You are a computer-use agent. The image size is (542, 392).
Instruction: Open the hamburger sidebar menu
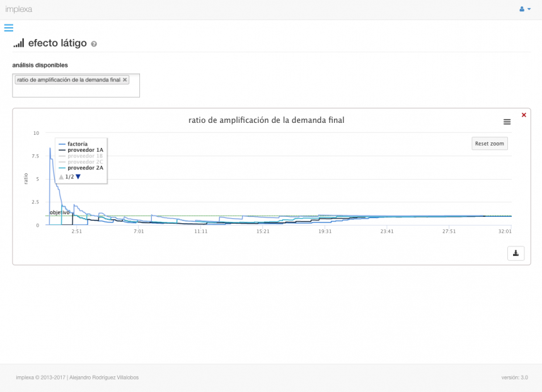click(x=8, y=28)
